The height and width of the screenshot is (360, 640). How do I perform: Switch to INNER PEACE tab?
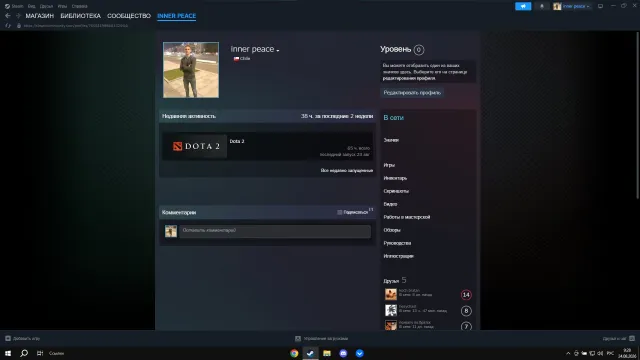(x=177, y=16)
